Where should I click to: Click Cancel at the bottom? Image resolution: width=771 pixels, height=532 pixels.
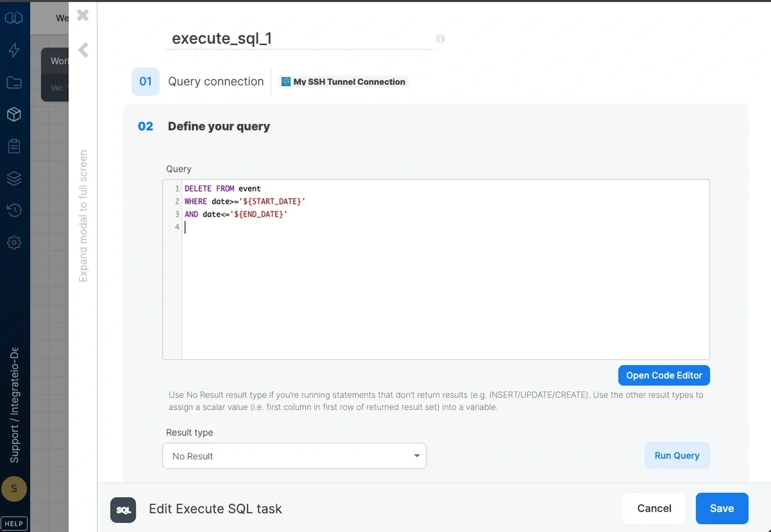tap(654, 508)
